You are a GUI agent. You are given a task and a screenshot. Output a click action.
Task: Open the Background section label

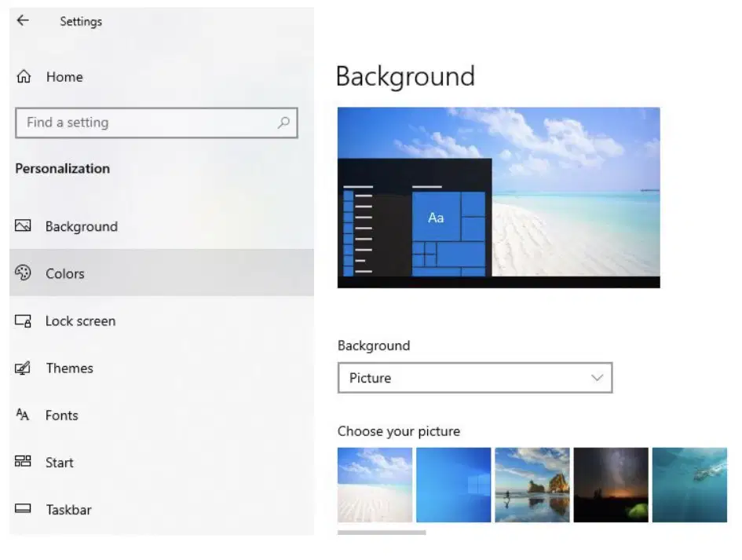click(x=82, y=226)
